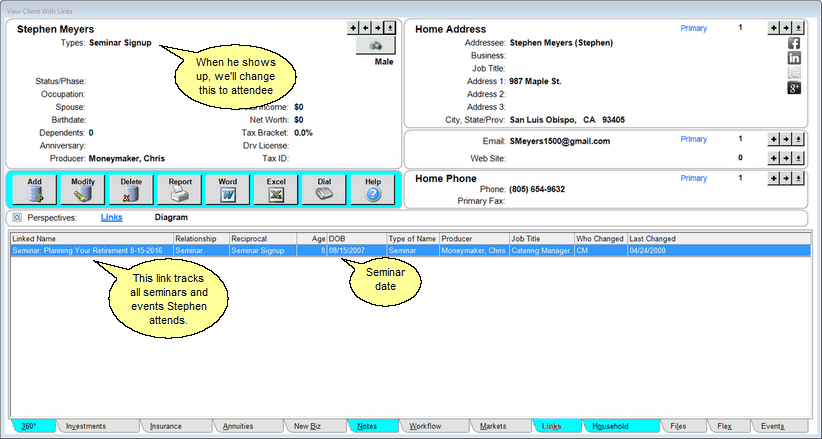This screenshot has width=822, height=439.
Task: Click the Modify record button
Action: (x=83, y=189)
